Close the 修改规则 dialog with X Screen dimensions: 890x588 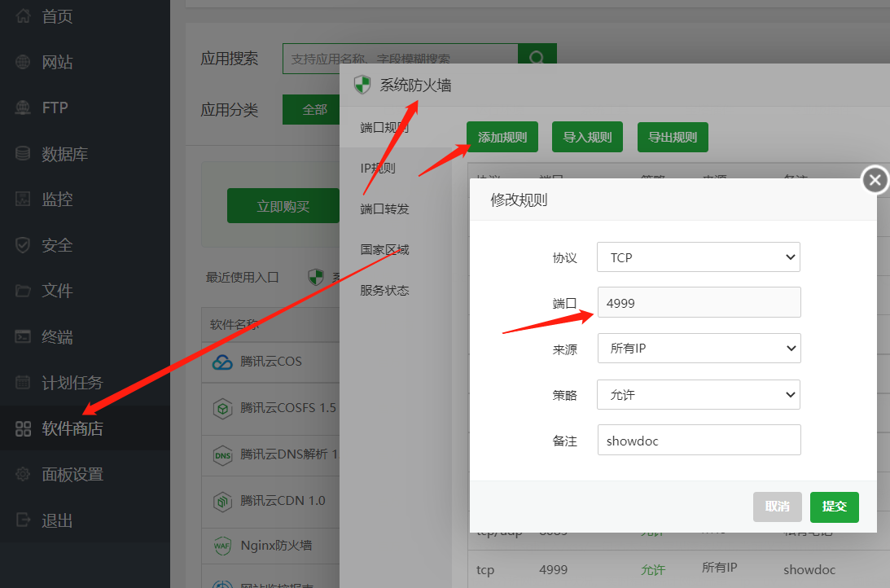point(875,181)
